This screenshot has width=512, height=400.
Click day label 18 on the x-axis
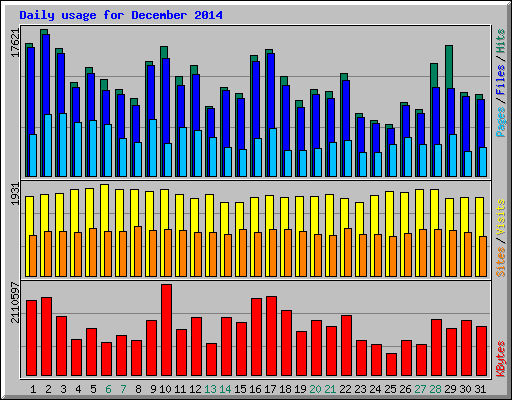(285, 389)
